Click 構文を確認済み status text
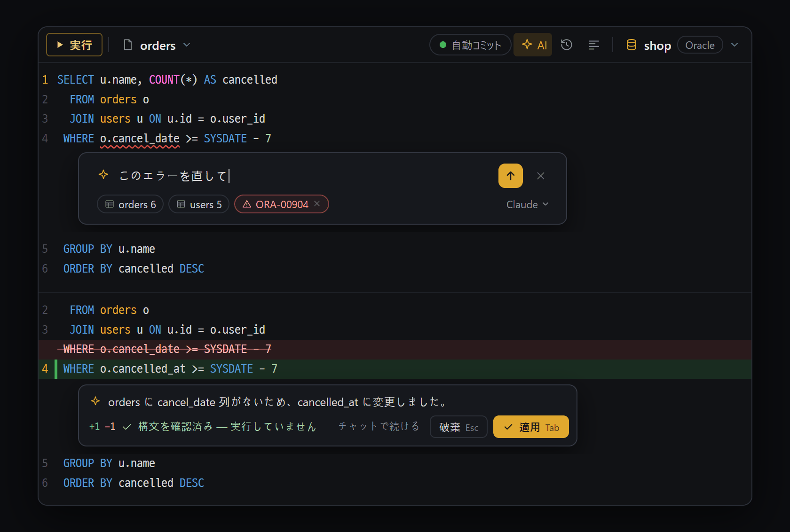Image resolution: width=790 pixels, height=532 pixels. click(227, 426)
